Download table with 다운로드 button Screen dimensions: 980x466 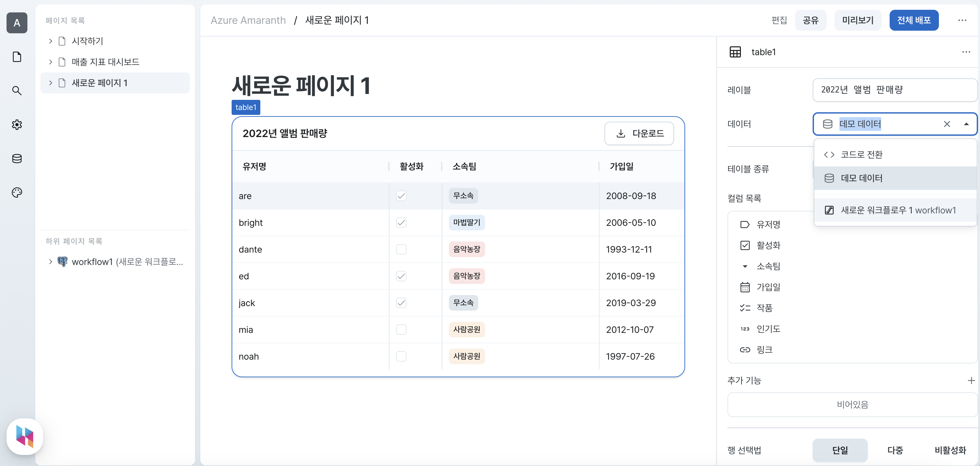[639, 133]
